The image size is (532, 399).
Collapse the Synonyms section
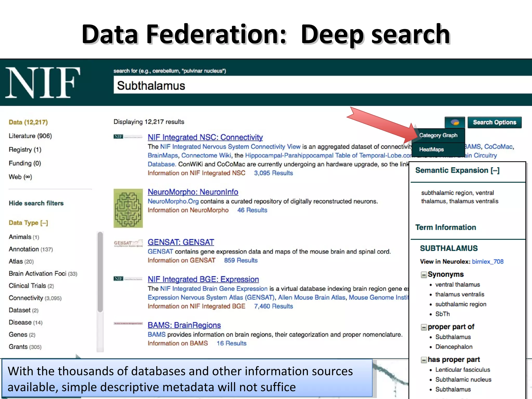coord(424,275)
